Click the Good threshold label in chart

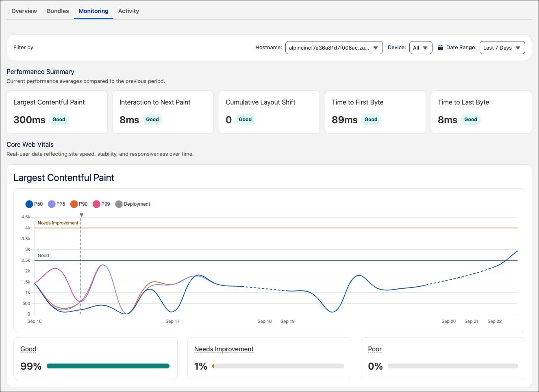point(43,255)
